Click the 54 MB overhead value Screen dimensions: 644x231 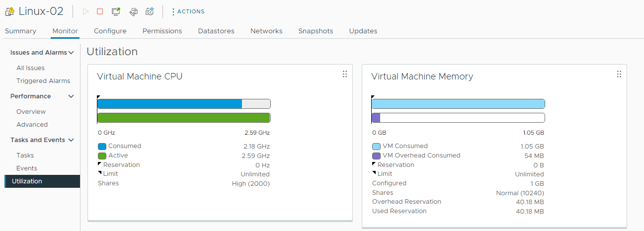point(534,156)
